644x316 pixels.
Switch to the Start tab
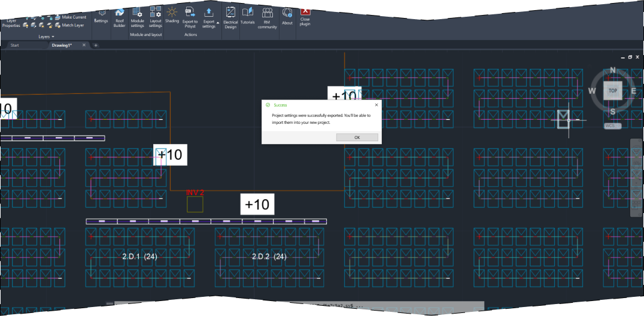(15, 45)
